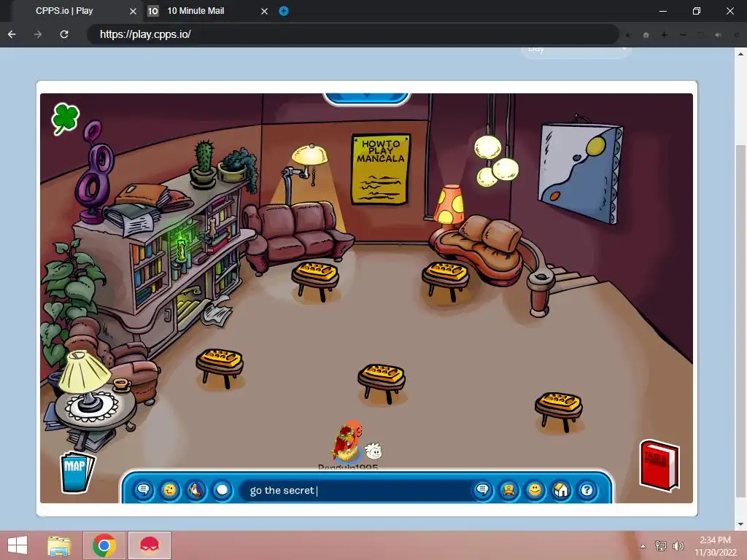Click the red penguin avatar

click(x=348, y=441)
